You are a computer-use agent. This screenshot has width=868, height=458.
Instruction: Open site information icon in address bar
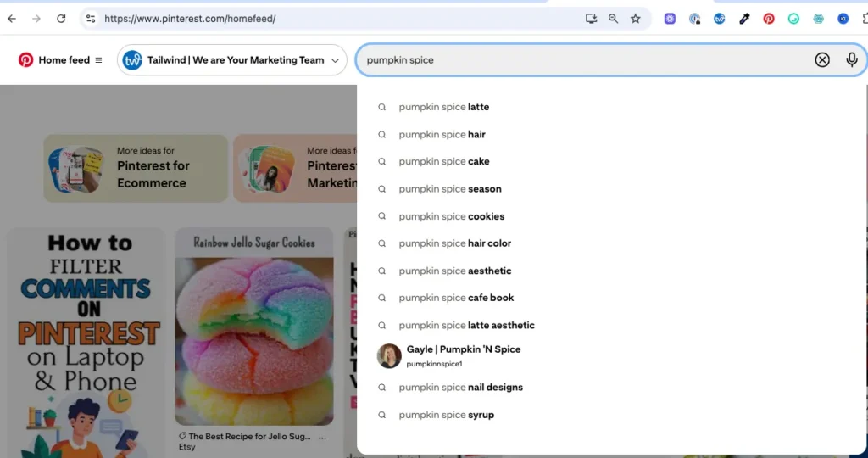point(90,19)
